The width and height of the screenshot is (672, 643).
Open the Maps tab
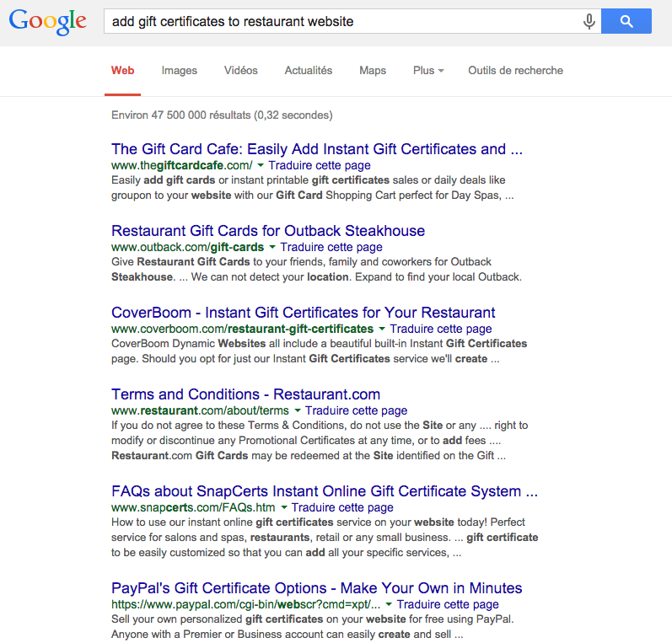click(x=373, y=70)
